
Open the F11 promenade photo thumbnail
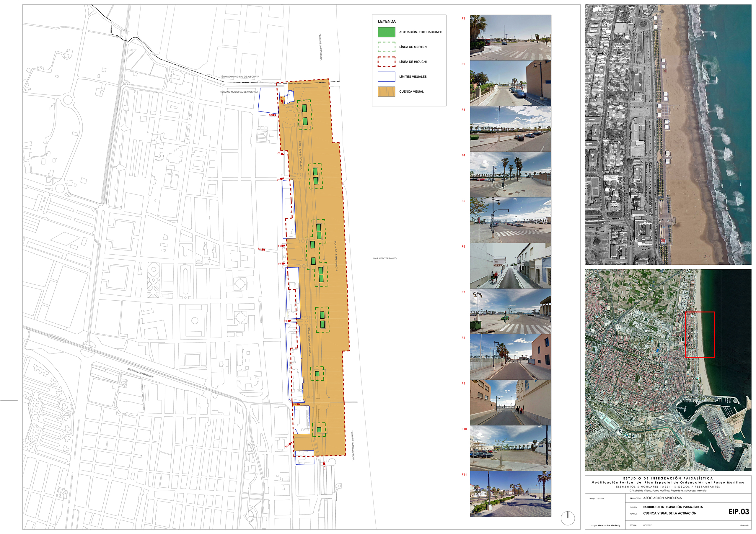point(510,494)
